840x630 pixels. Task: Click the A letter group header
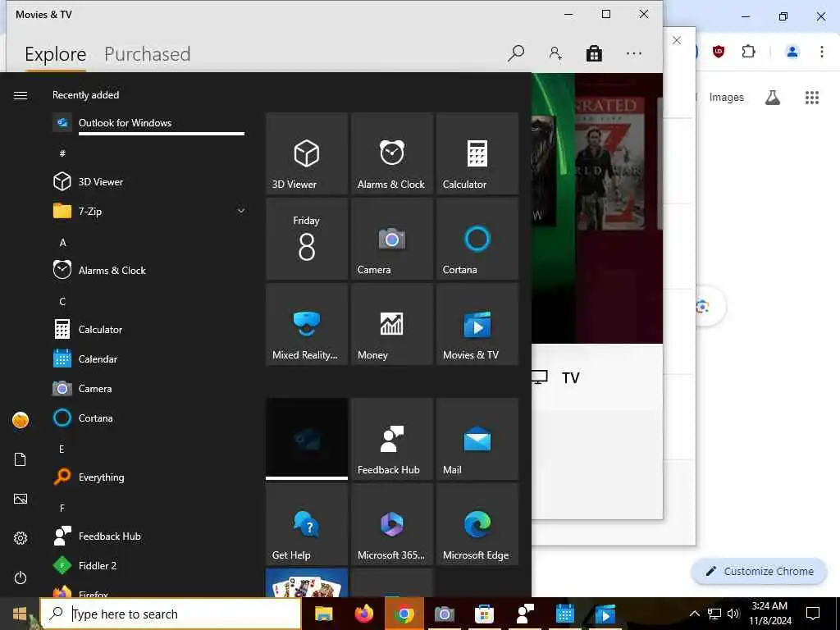pos(62,242)
